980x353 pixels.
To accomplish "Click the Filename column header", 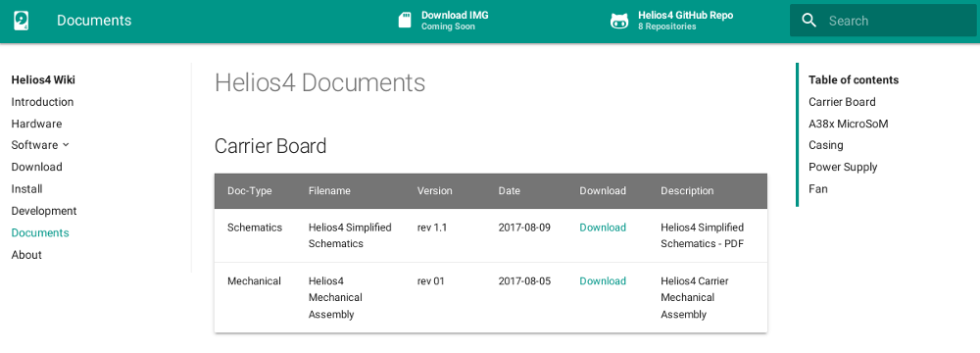I will 329,191.
